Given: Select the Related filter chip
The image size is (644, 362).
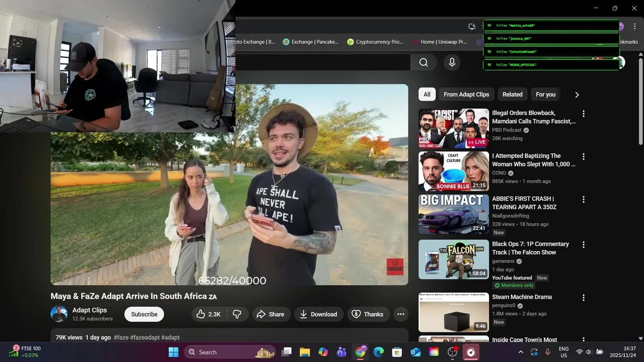Looking at the screenshot, I should 512,95.
